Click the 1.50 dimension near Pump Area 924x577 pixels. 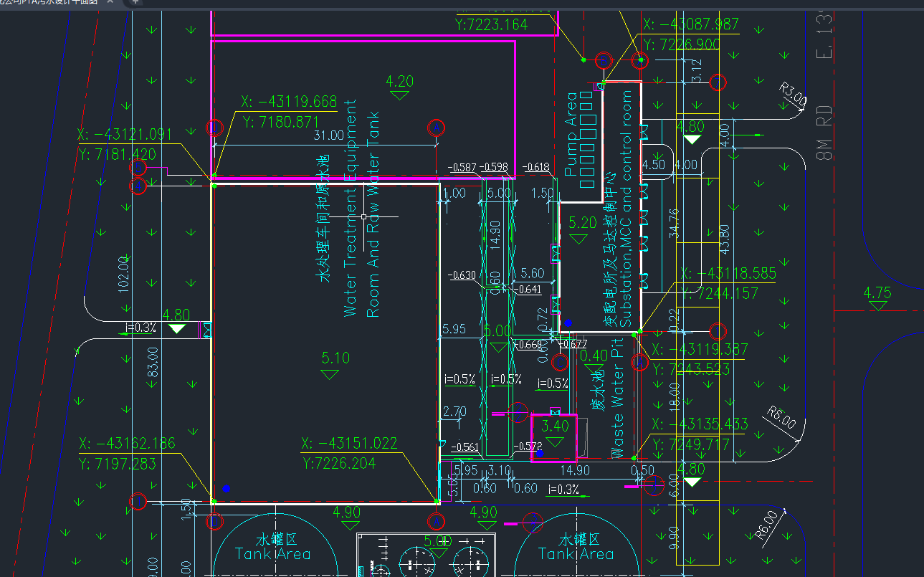click(543, 194)
